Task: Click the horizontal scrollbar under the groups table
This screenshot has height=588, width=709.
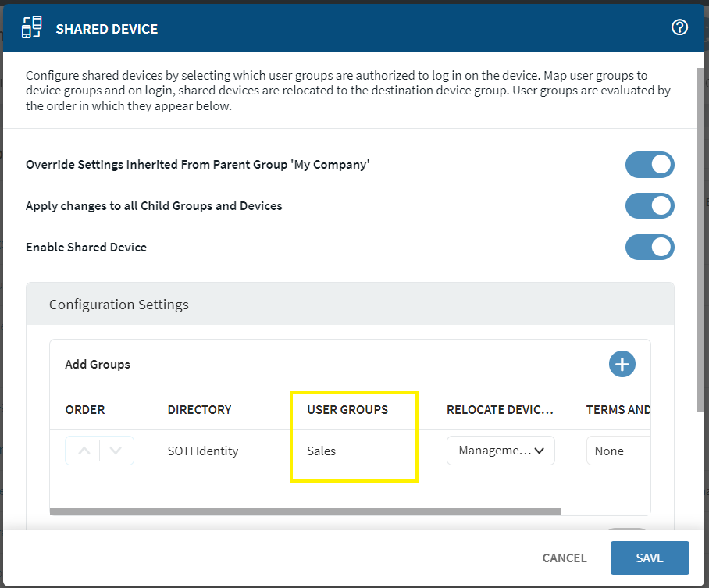Action: (x=305, y=512)
